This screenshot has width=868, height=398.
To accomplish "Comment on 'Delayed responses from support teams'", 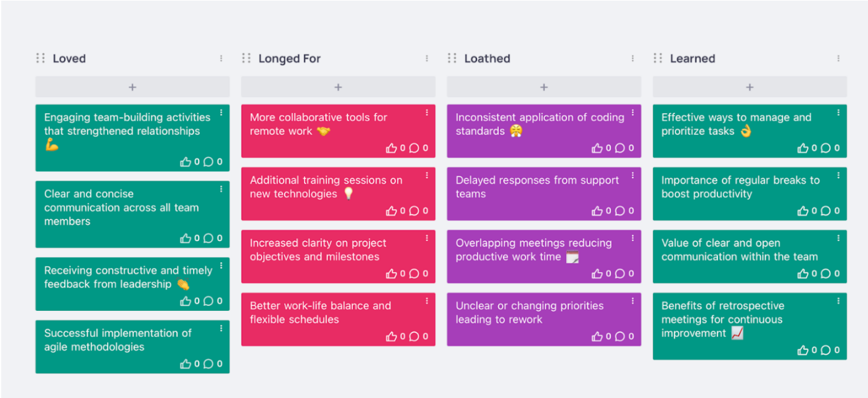I will click(620, 211).
